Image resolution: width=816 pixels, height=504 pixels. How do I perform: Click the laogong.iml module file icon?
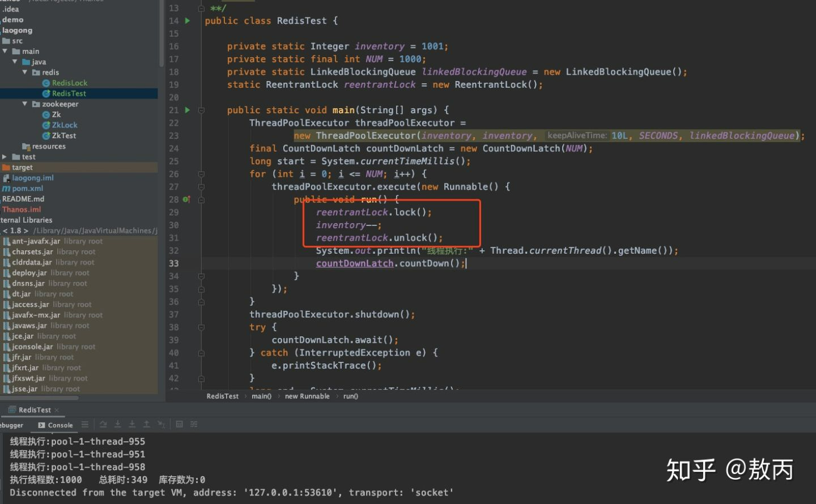pos(6,178)
